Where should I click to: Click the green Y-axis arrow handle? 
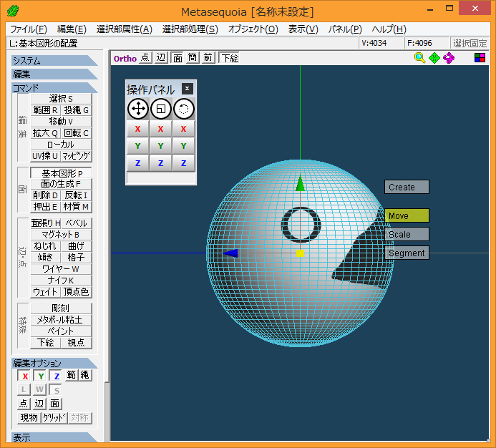tap(300, 184)
